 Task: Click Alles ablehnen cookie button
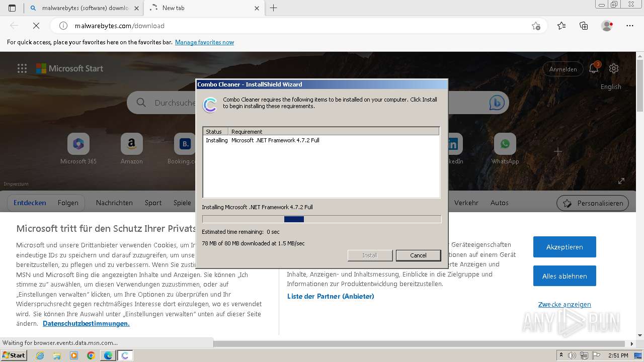click(x=565, y=276)
